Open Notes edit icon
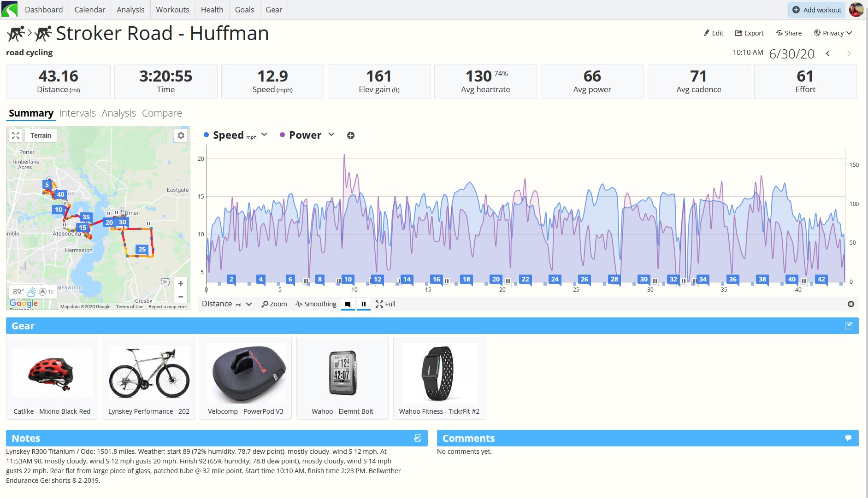Image resolution: width=868 pixels, height=498 pixels. 418,438
